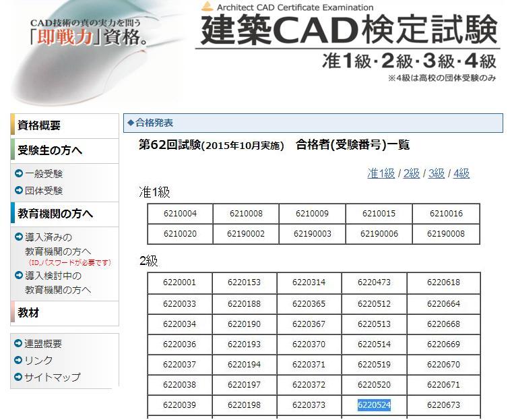The width and height of the screenshot is (512, 420).
Task: Click the arrow icon beside 導入済みの
Action: pos(19,237)
